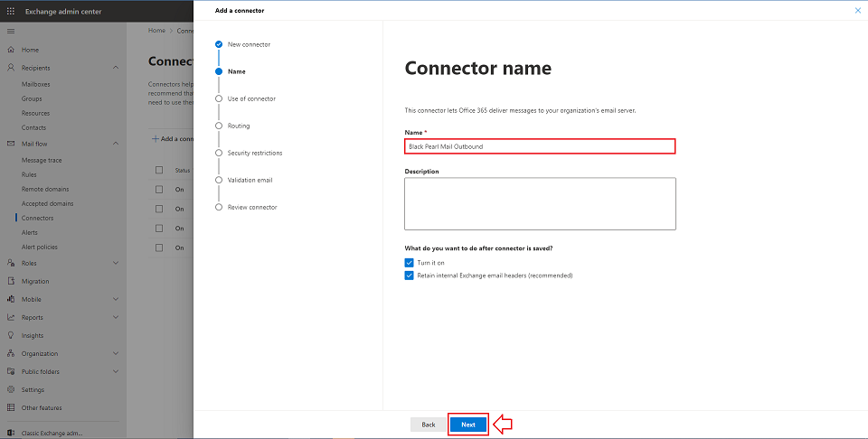
Task: Click the Settings gear icon
Action: pyautogui.click(x=12, y=389)
